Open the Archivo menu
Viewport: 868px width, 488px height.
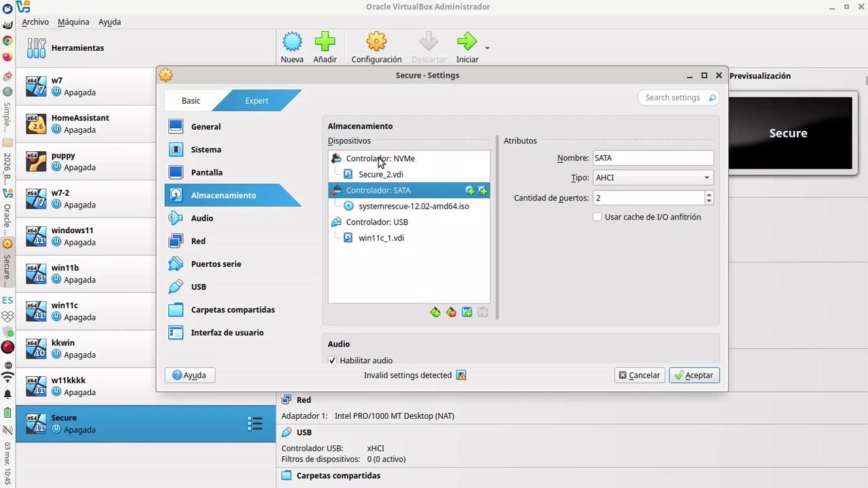35,22
